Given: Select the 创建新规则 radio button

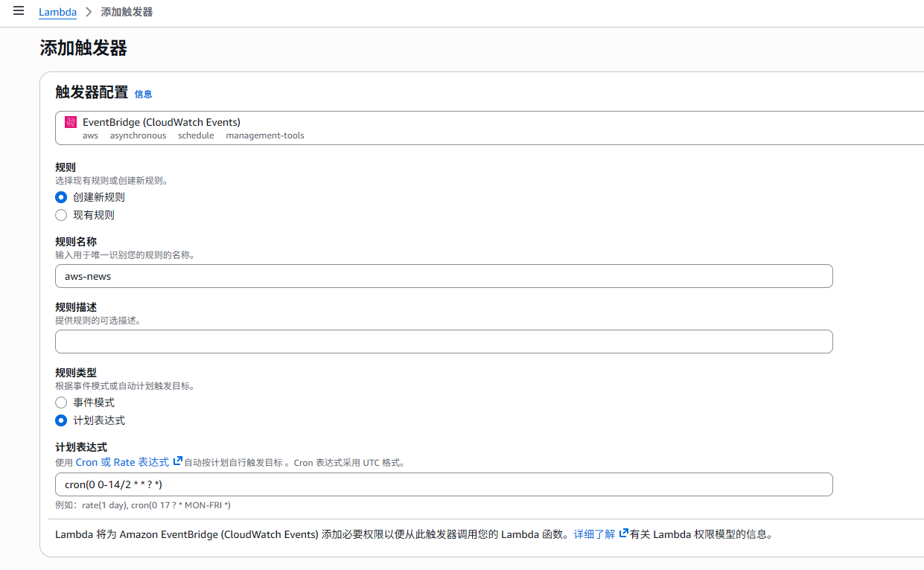Looking at the screenshot, I should pyautogui.click(x=61, y=197).
